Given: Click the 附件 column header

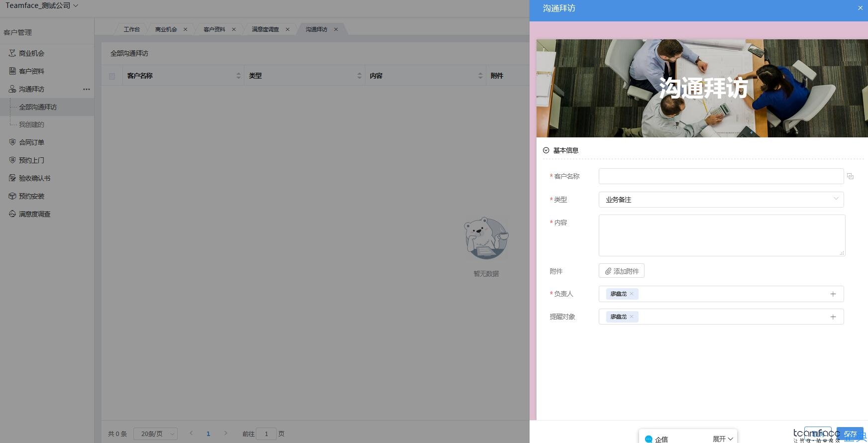Looking at the screenshot, I should pyautogui.click(x=497, y=76).
